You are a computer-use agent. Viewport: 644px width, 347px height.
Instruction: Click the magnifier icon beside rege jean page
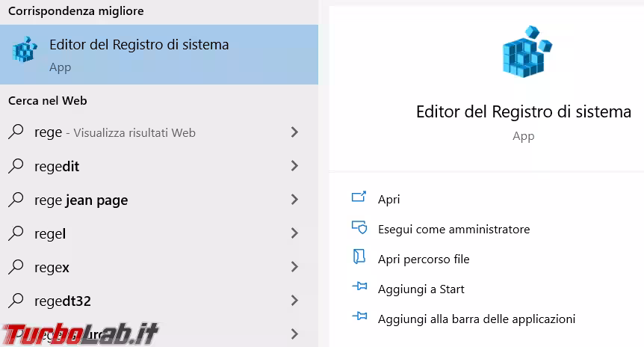(x=16, y=200)
